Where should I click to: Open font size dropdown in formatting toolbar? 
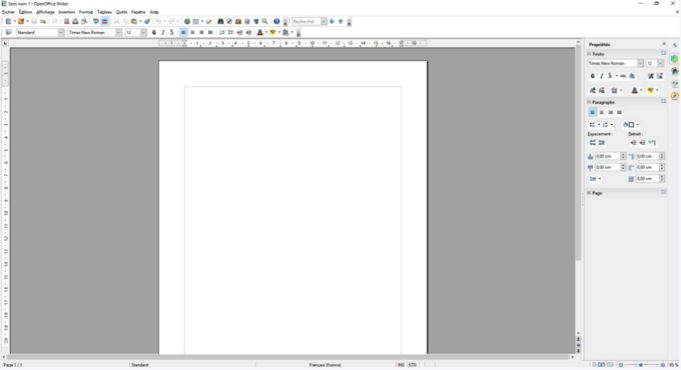pyautogui.click(x=143, y=33)
